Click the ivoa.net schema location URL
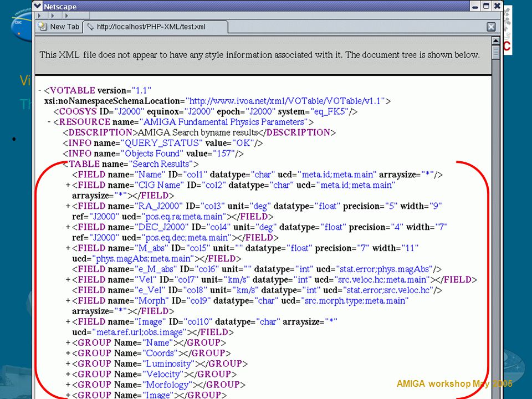This screenshot has width=532, height=399. (285, 101)
